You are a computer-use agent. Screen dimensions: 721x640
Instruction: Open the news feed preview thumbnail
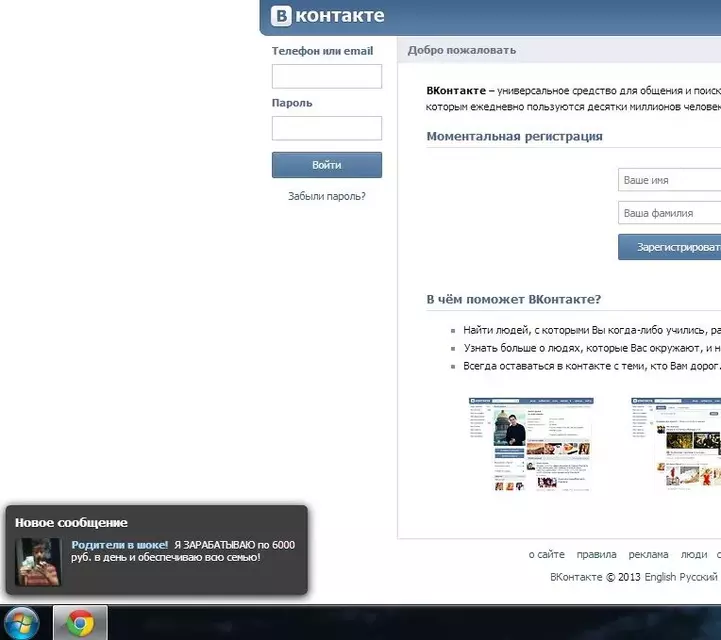click(x=676, y=445)
